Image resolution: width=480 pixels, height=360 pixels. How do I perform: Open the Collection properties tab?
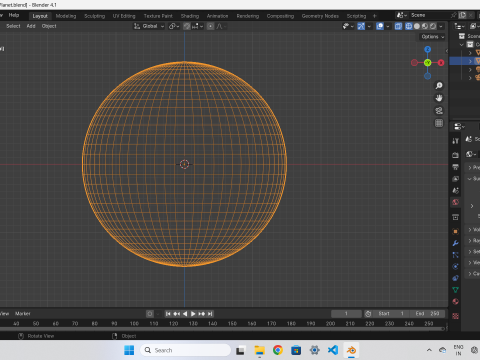tap(455, 217)
